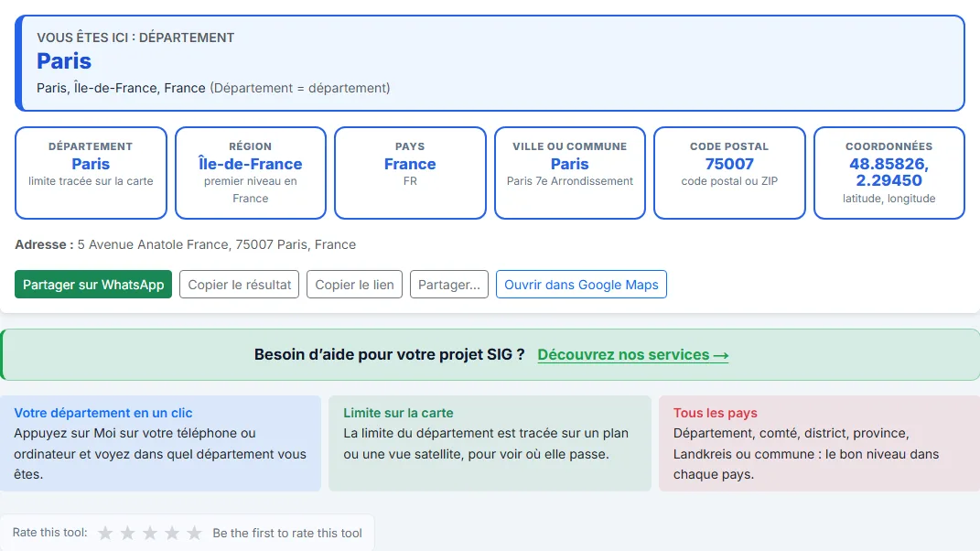Viewport: 980px width, 551px height.
Task: Follow the Découvrez nos services link
Action: 632,354
